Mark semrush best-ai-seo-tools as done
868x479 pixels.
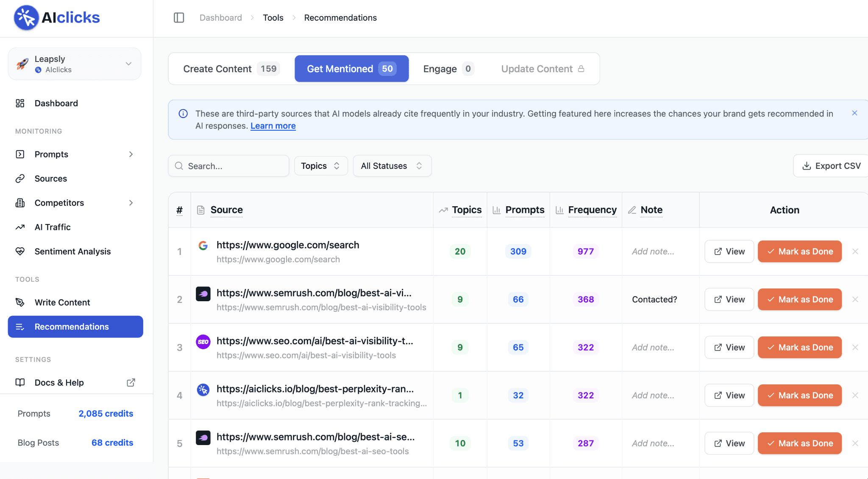800,443
